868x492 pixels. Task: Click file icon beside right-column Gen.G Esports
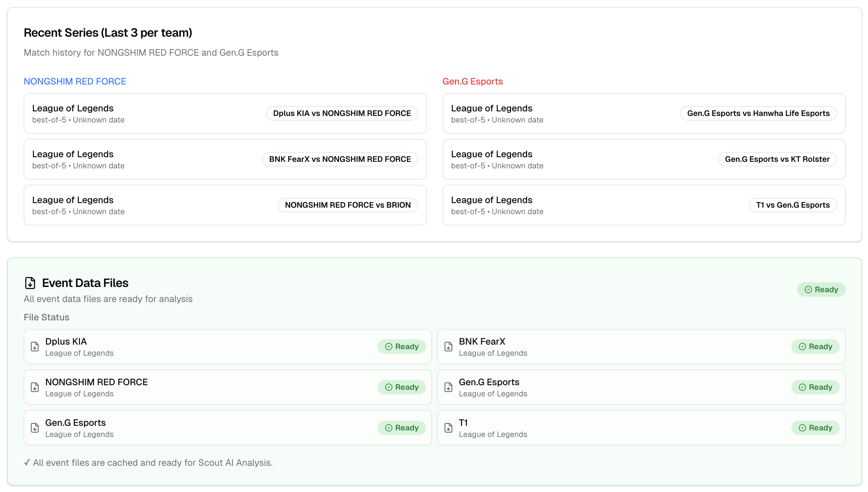pos(448,387)
